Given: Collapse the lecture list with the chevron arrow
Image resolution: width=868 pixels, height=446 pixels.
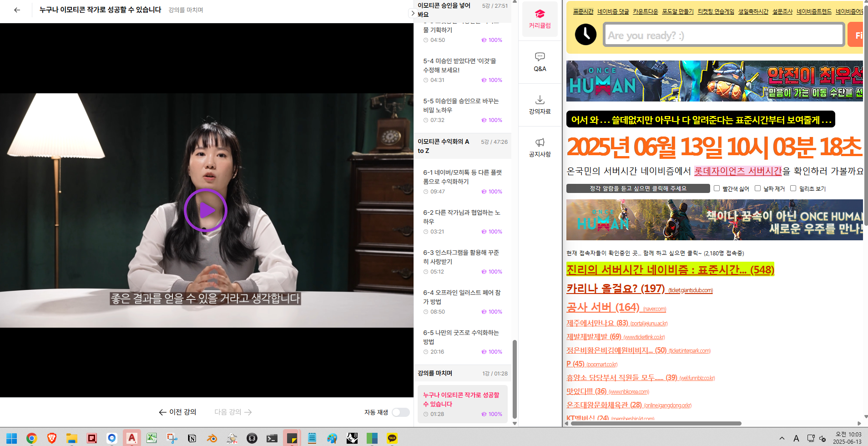Looking at the screenshot, I should (x=413, y=13).
